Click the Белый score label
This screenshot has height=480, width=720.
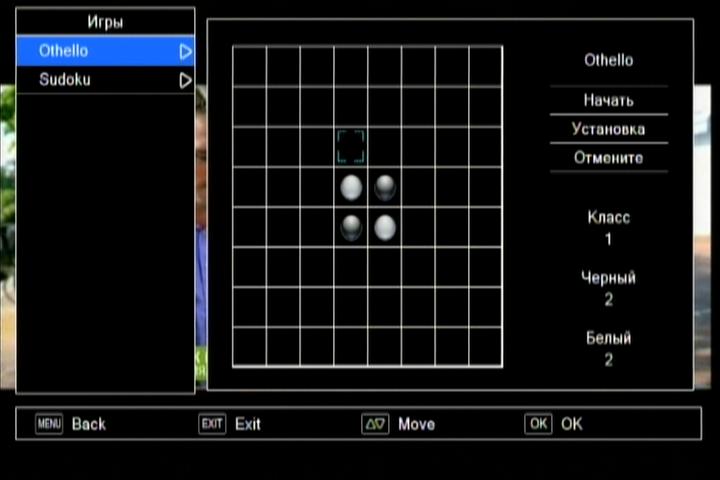[x=608, y=338]
